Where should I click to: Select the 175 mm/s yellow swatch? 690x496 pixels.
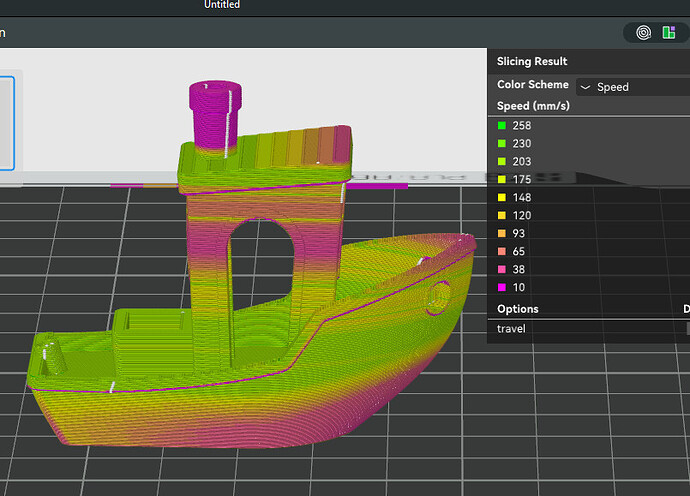[502, 180]
